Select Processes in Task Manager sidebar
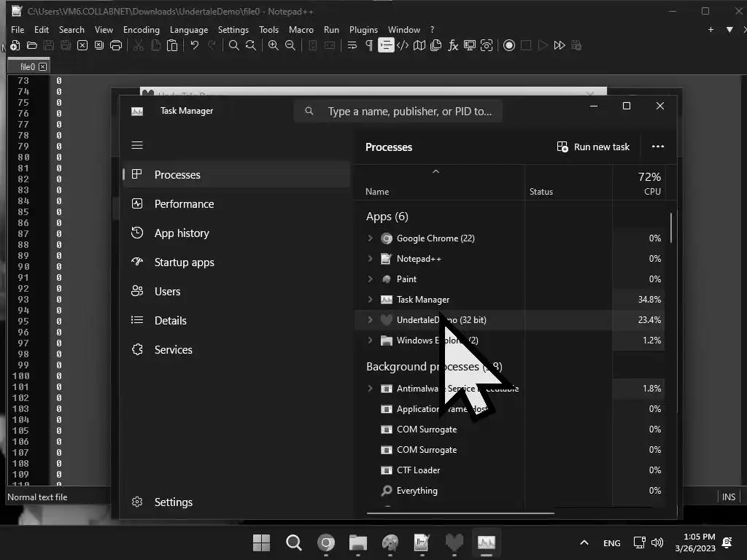The height and width of the screenshot is (560, 747). coord(237,175)
